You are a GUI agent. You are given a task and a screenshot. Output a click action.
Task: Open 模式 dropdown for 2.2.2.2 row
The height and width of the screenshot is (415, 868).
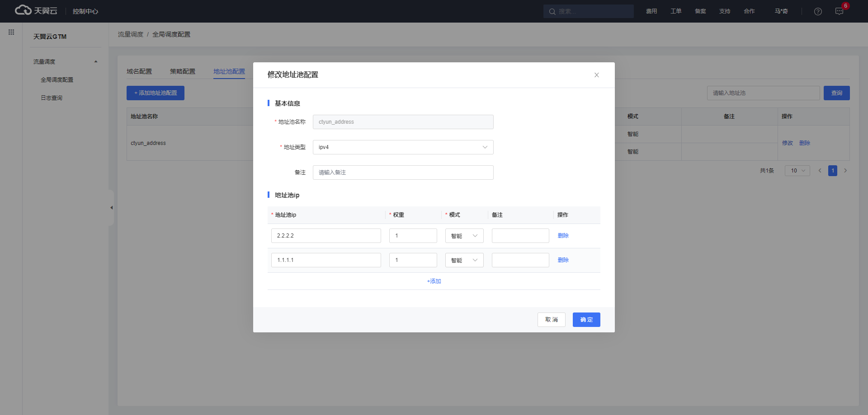coord(464,236)
